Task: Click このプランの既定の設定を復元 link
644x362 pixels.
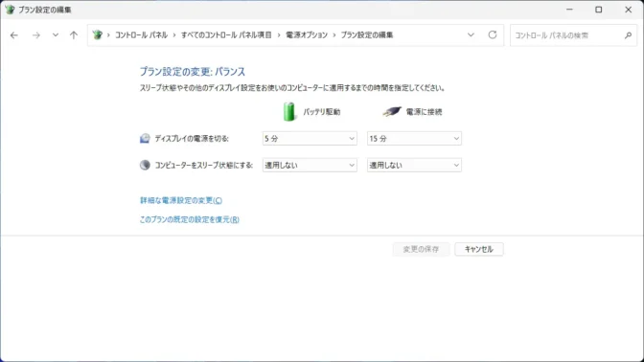Action: 190,219
